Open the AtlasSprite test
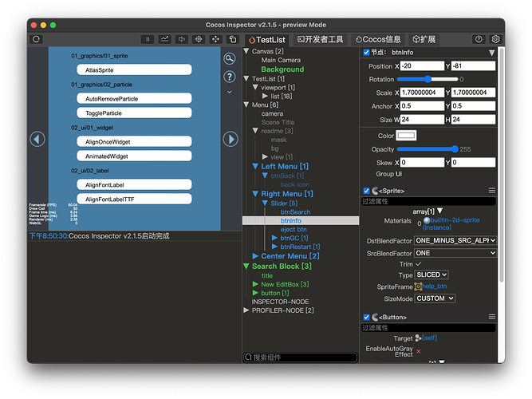Image resolution: width=532 pixels, height=399 pixels. (x=134, y=70)
